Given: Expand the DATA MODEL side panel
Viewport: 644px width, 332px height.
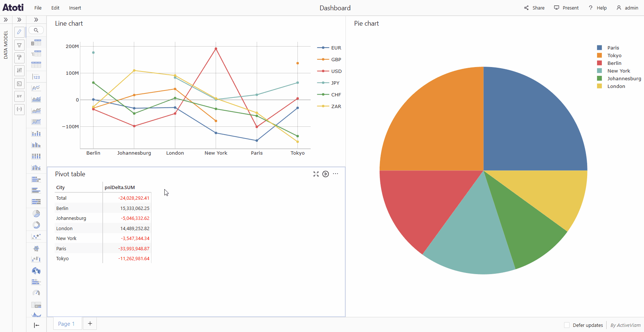Looking at the screenshot, I should click(6, 19).
